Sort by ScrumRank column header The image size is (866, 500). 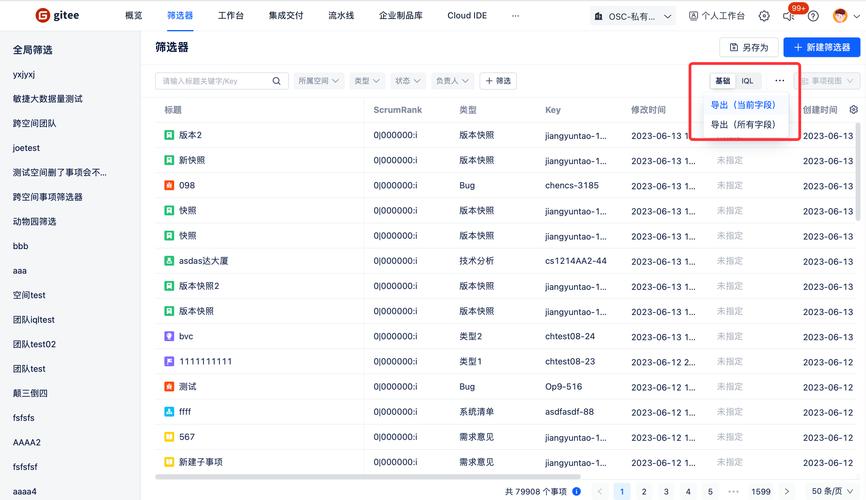point(398,110)
